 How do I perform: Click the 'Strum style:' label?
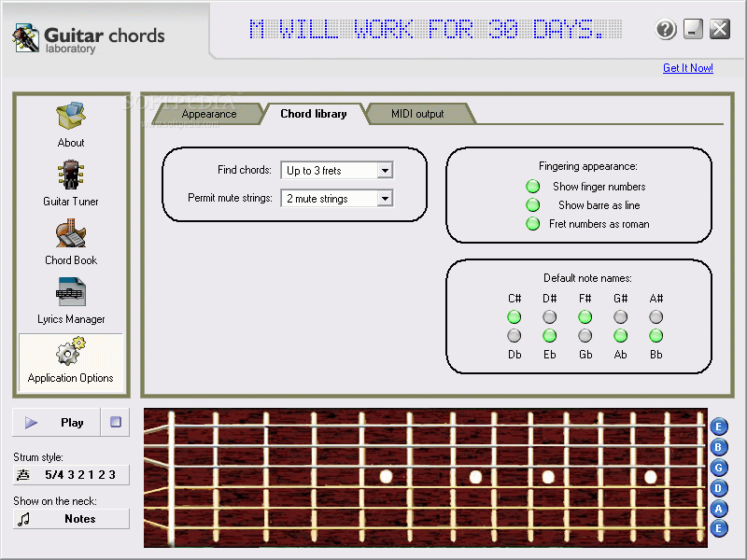coord(38,457)
